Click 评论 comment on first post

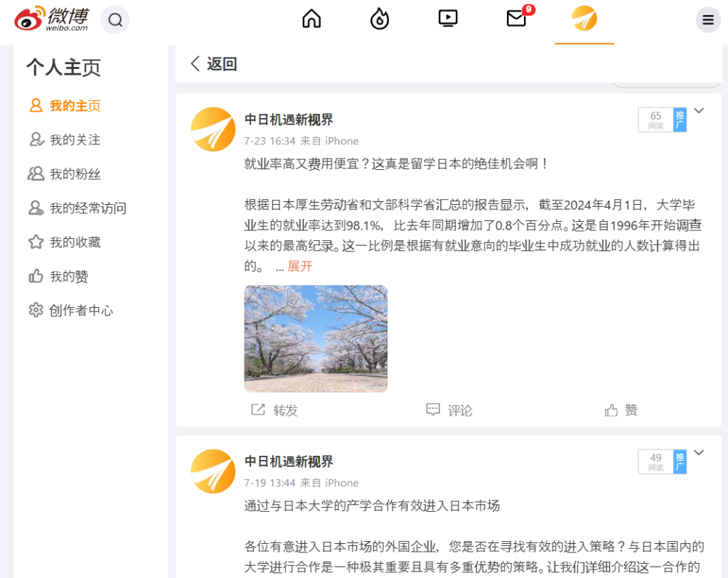(449, 410)
